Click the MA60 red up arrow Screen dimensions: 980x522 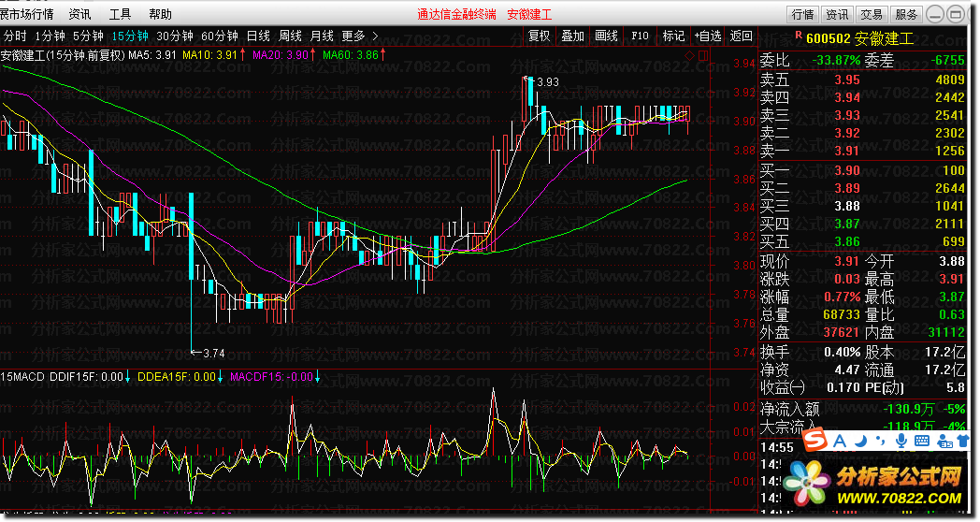coord(382,55)
